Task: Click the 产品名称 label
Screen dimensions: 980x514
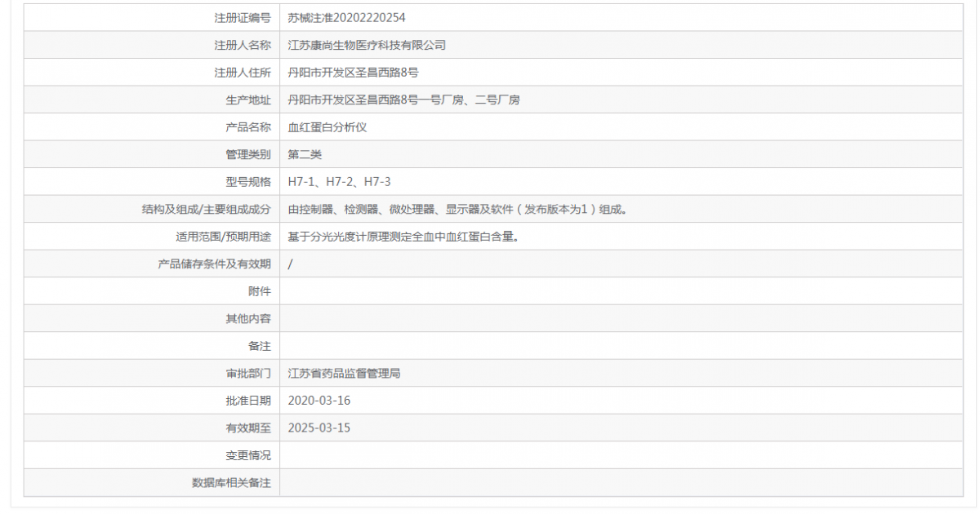Action: pos(248,127)
